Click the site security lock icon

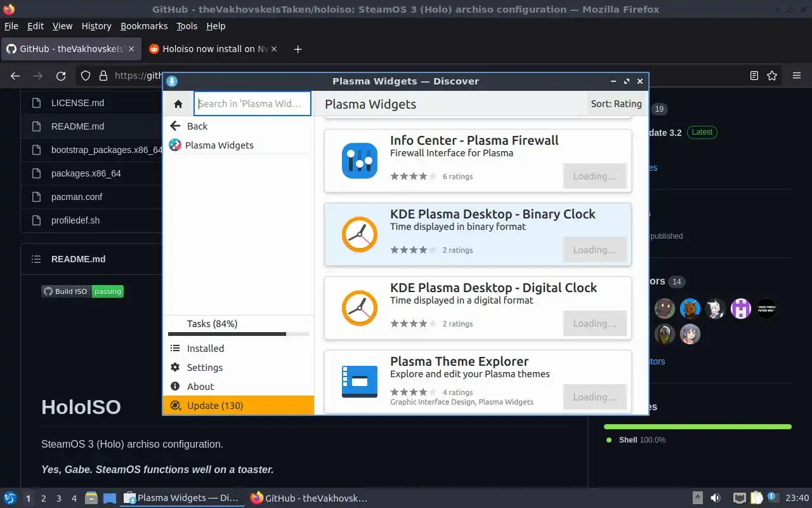click(x=103, y=76)
